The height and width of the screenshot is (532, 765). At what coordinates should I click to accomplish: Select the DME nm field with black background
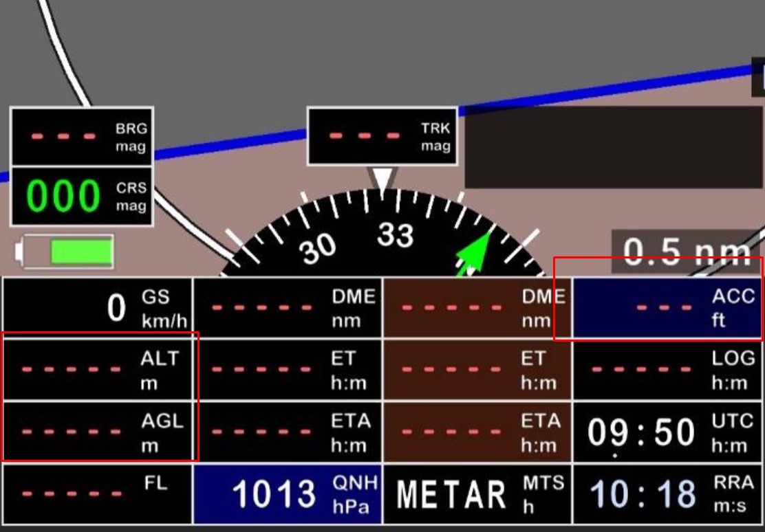[x=288, y=308]
